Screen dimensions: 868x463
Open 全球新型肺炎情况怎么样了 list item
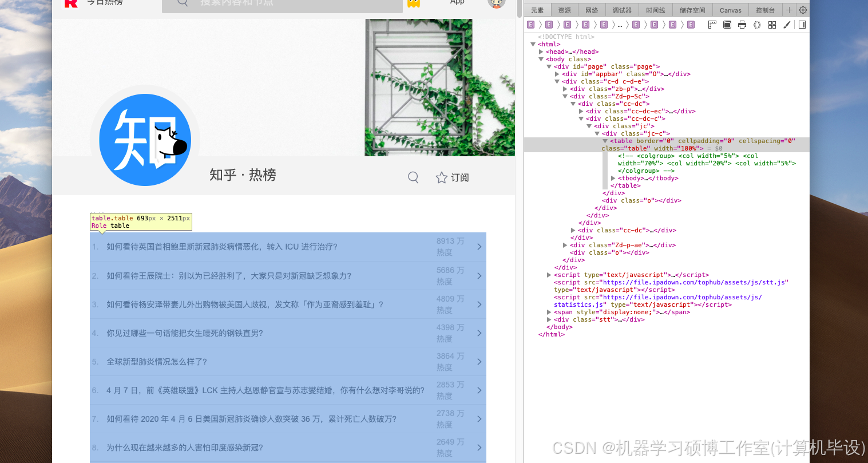[x=157, y=361]
